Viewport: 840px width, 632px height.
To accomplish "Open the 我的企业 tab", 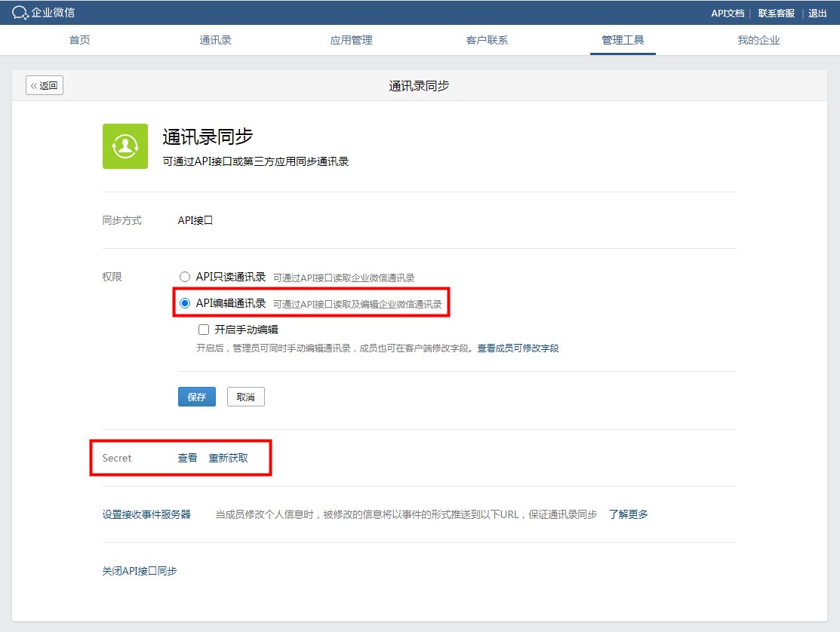I will [x=758, y=40].
